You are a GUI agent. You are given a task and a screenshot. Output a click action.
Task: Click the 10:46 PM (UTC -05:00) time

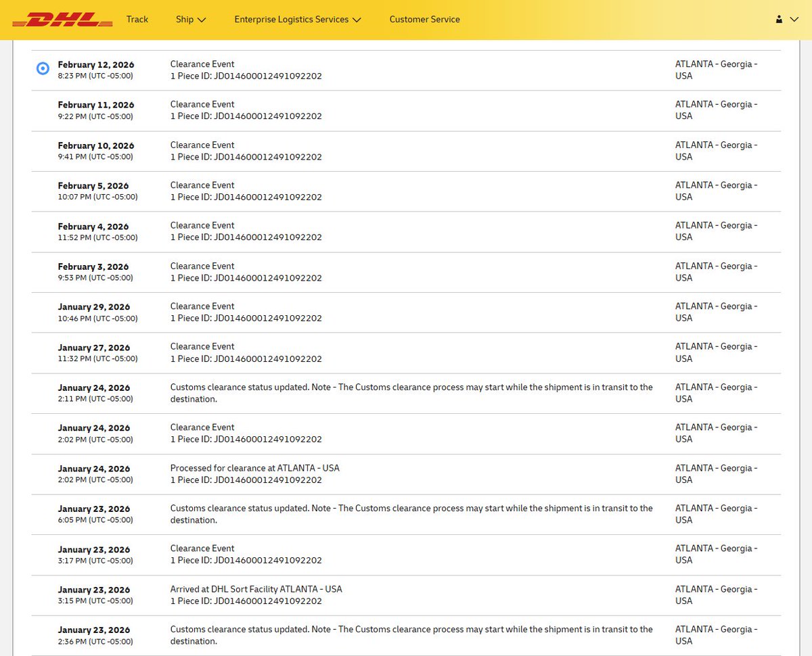(x=97, y=318)
